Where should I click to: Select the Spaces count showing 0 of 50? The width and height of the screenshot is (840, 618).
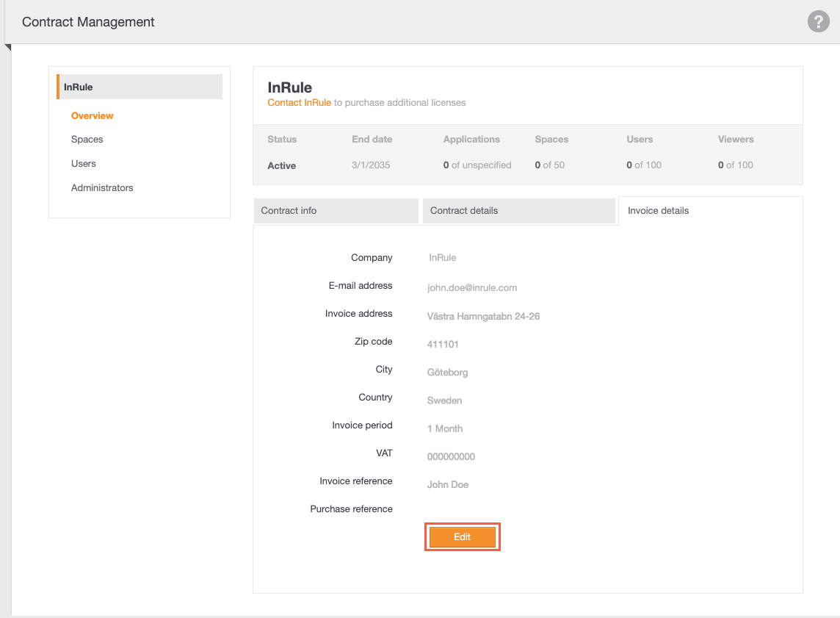coord(549,165)
